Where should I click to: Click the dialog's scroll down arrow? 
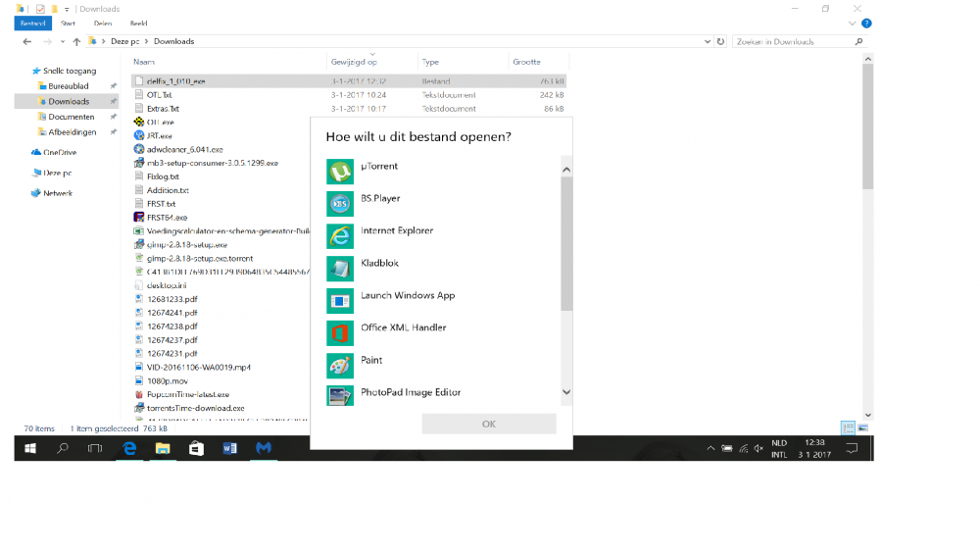click(x=566, y=392)
